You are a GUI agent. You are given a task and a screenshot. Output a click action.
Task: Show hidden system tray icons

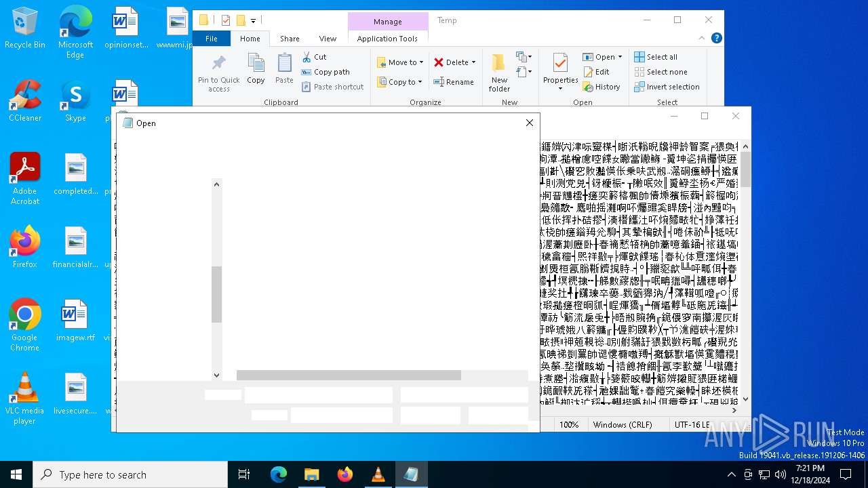click(x=731, y=474)
